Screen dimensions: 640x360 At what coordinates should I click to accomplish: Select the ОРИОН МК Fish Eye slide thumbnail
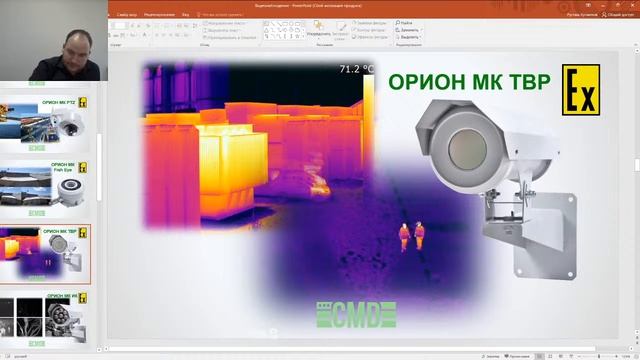pos(44,189)
